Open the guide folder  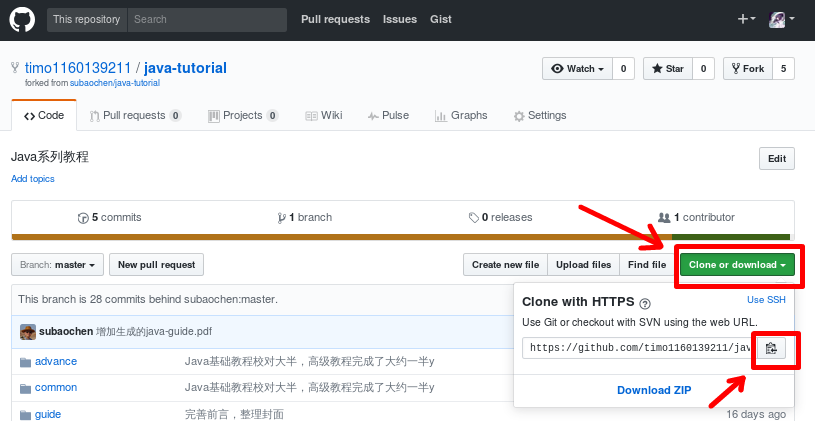coord(48,415)
